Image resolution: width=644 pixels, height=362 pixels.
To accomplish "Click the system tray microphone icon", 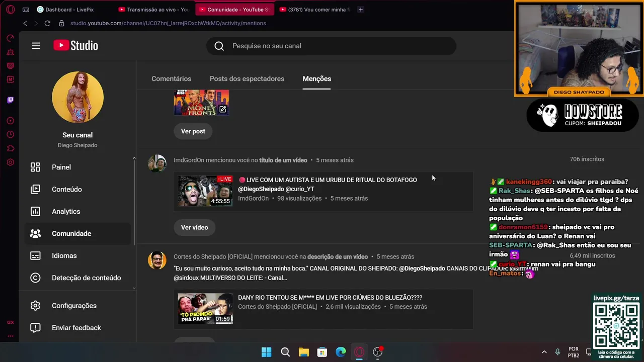I will pos(557,352).
